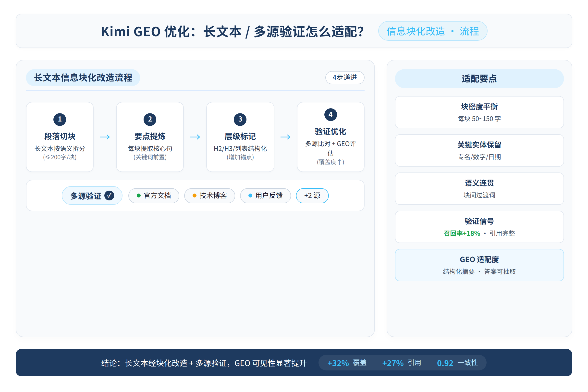Click the green dot on 官方文档
Image resolution: width=588 pixels, height=392 pixels.
138,196
